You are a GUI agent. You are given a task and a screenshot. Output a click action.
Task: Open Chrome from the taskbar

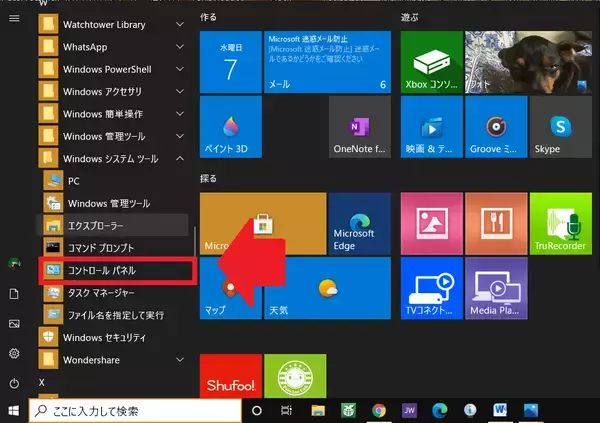tap(378, 411)
